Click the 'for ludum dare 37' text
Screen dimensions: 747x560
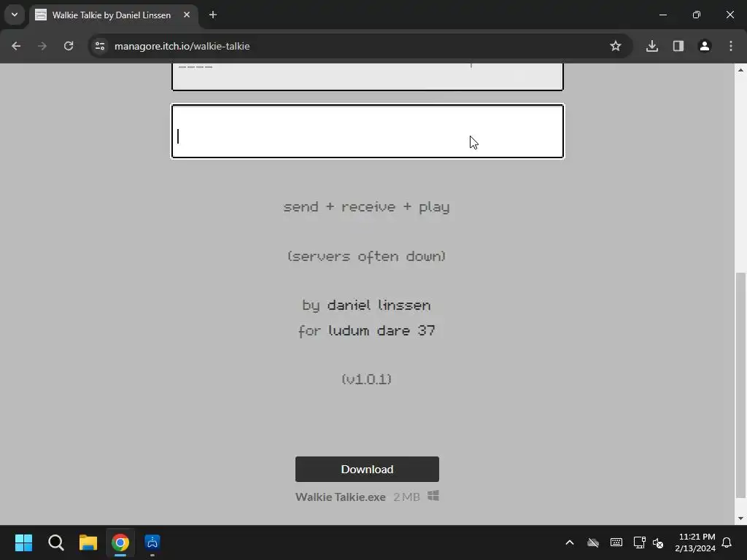(x=366, y=330)
